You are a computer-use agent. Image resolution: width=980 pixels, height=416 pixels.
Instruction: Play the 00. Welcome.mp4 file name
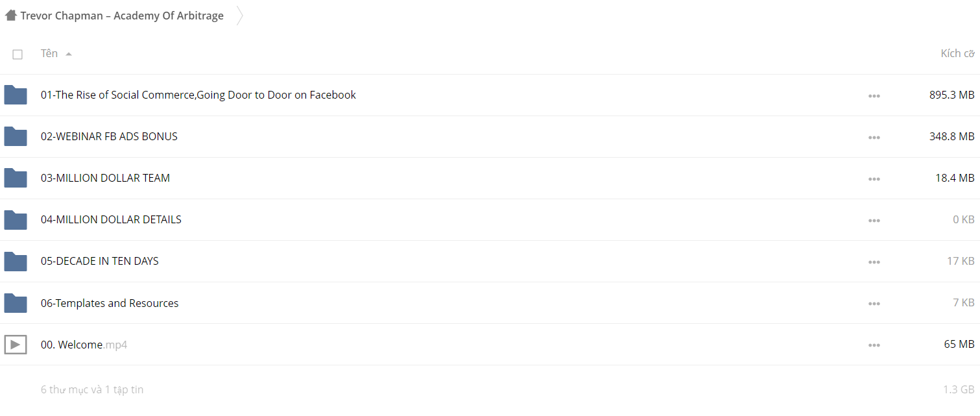[84, 345]
